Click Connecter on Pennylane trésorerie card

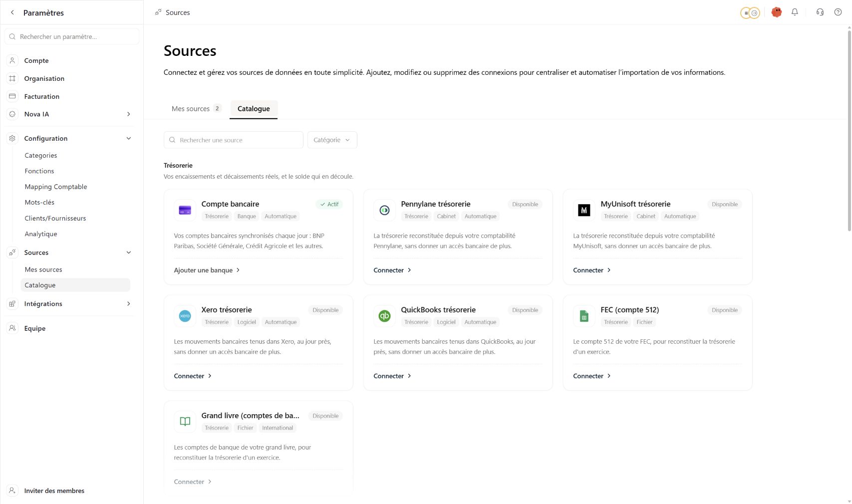click(x=392, y=270)
